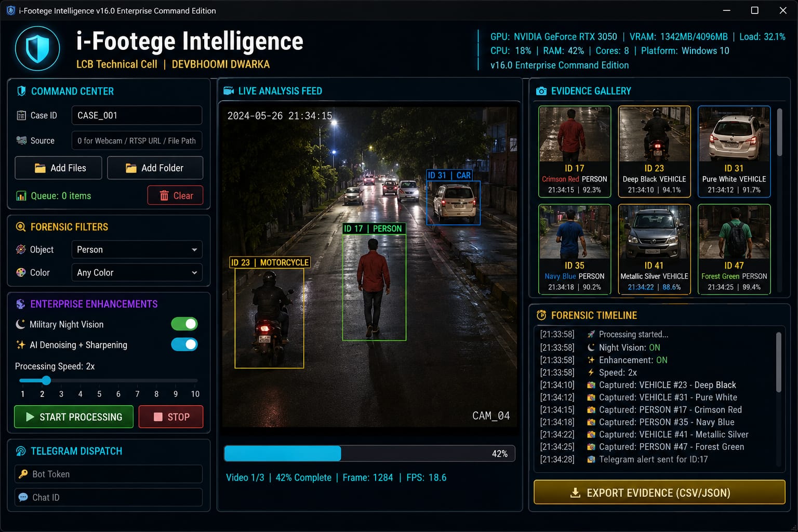
Task: Click the Frame: 1284 status text
Action: pos(368,477)
